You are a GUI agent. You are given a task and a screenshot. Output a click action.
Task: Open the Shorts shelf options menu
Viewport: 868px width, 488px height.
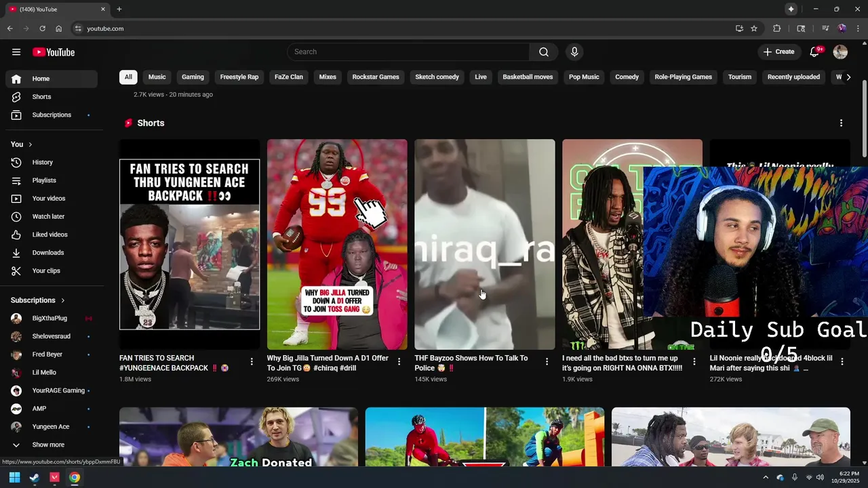pyautogui.click(x=841, y=123)
